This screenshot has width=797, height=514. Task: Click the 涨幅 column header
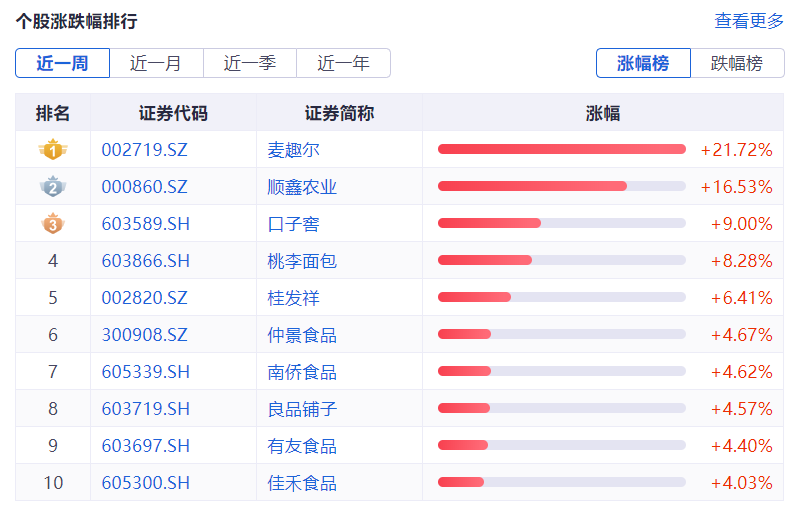[603, 113]
